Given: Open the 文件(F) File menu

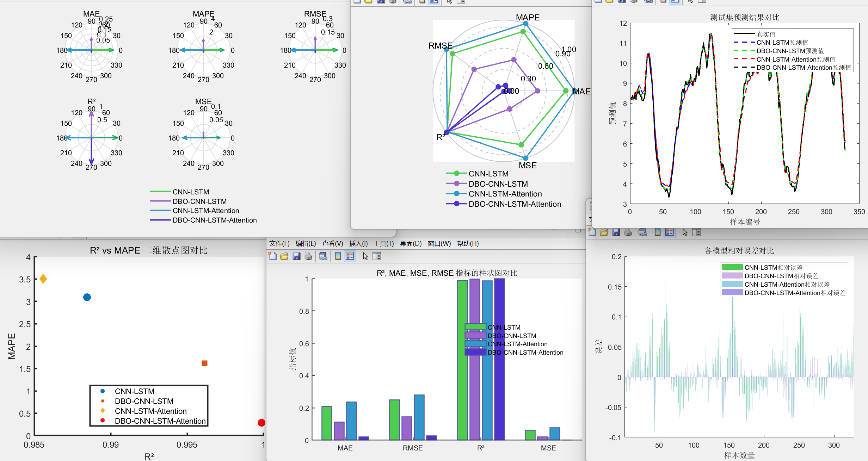Looking at the screenshot, I should coord(279,244).
